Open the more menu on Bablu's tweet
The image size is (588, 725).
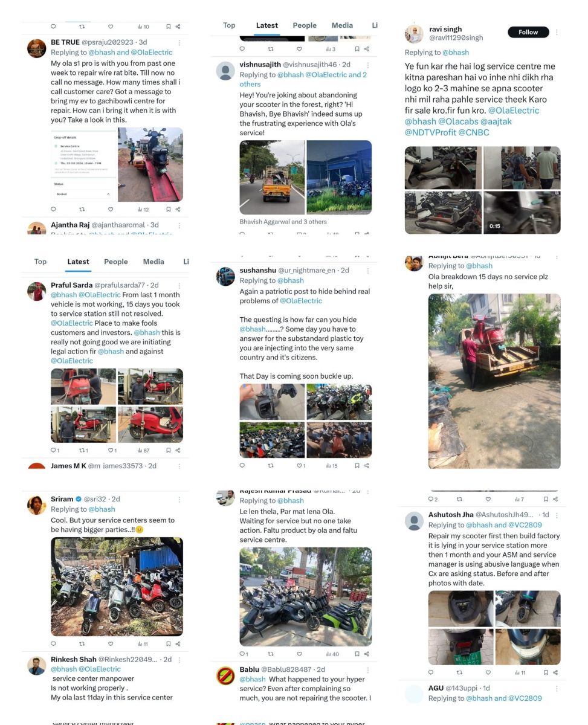368,669
